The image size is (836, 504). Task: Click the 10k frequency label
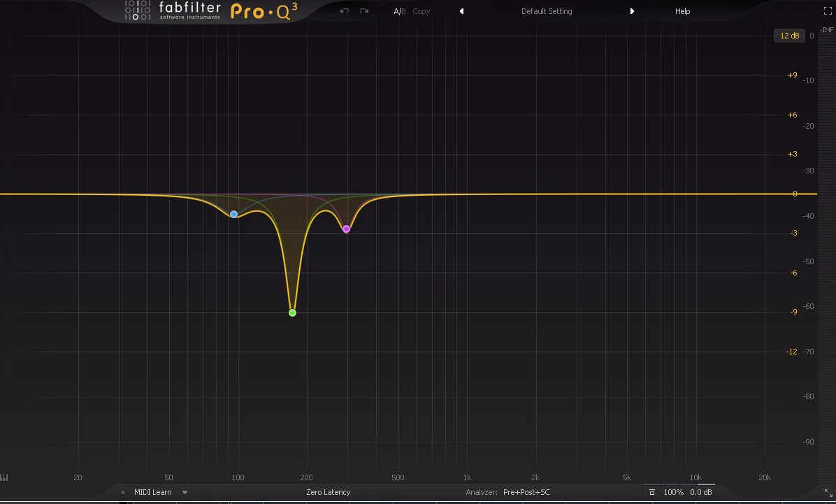[696, 477]
